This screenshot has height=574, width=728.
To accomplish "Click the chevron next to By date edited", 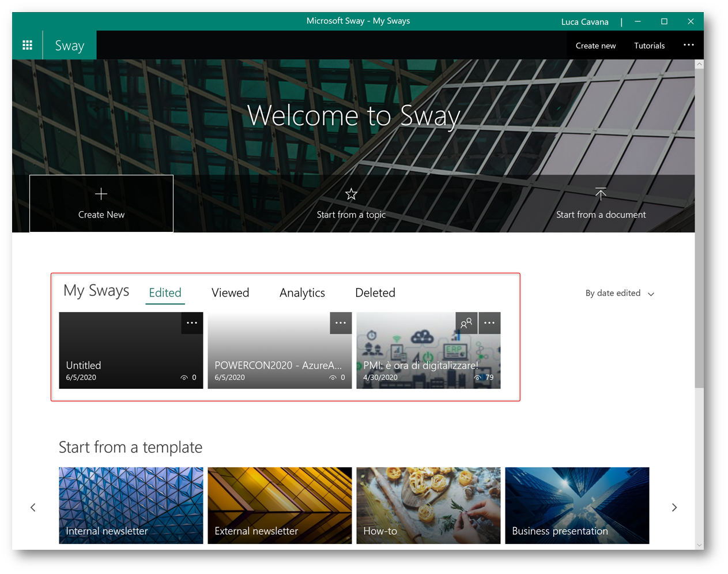I will (x=651, y=294).
